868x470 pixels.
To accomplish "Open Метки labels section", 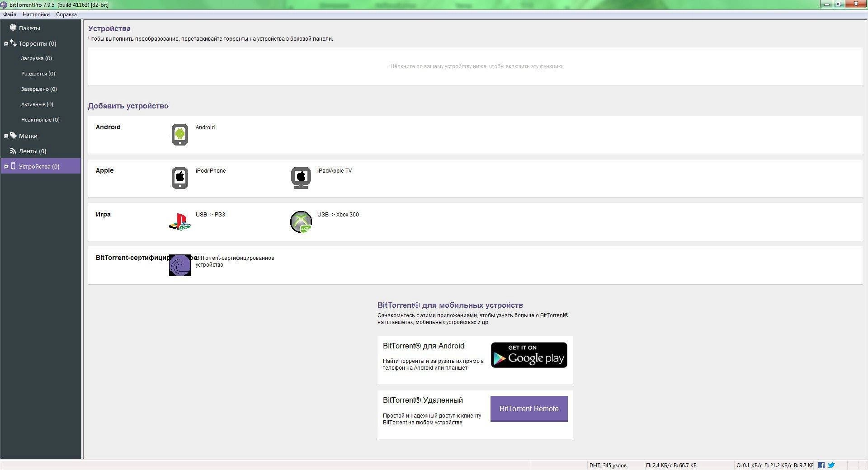I will pyautogui.click(x=28, y=136).
